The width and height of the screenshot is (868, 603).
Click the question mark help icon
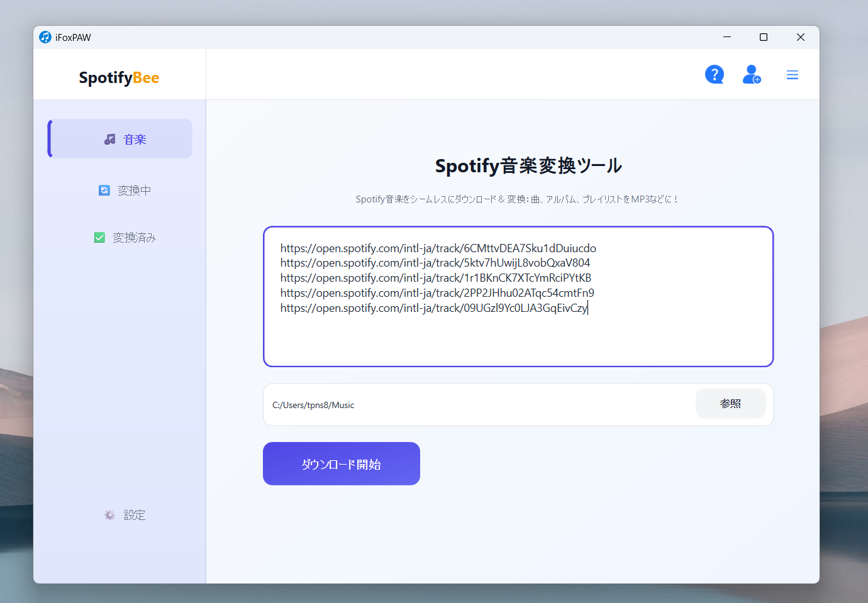pyautogui.click(x=715, y=74)
